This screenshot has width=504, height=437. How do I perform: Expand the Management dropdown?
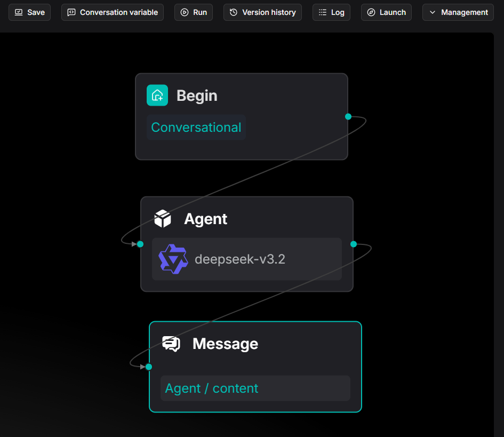click(459, 12)
